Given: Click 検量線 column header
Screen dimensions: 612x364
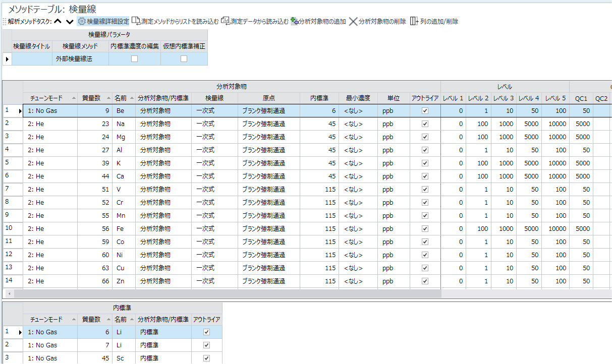Looking at the screenshot, I should click(x=214, y=98).
